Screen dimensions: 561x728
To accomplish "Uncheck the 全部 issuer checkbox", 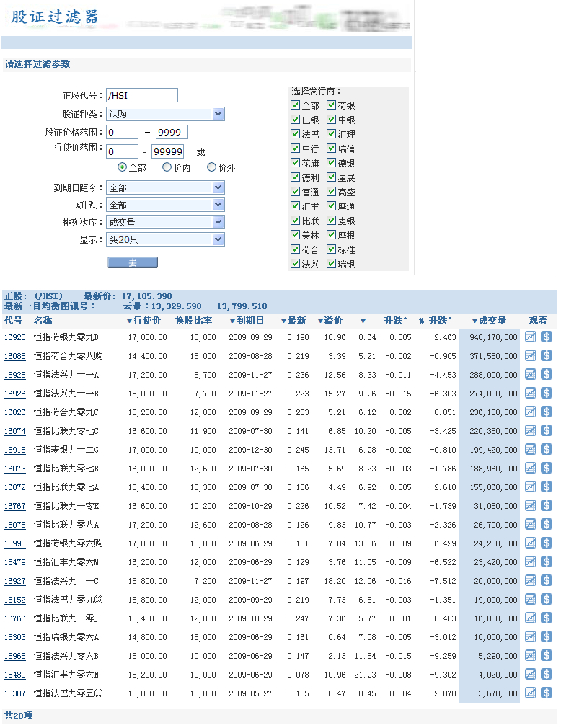I will (x=295, y=105).
